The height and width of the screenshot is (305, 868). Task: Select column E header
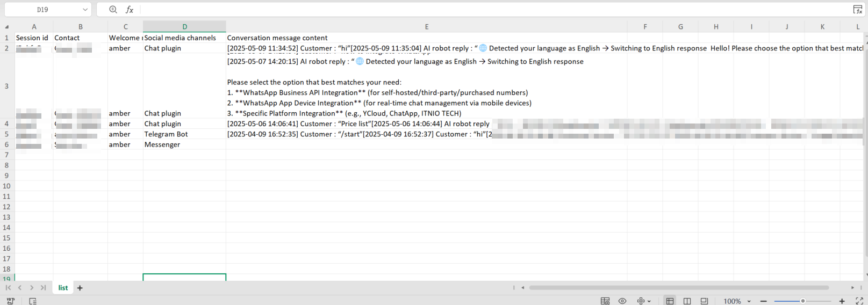[x=427, y=27]
